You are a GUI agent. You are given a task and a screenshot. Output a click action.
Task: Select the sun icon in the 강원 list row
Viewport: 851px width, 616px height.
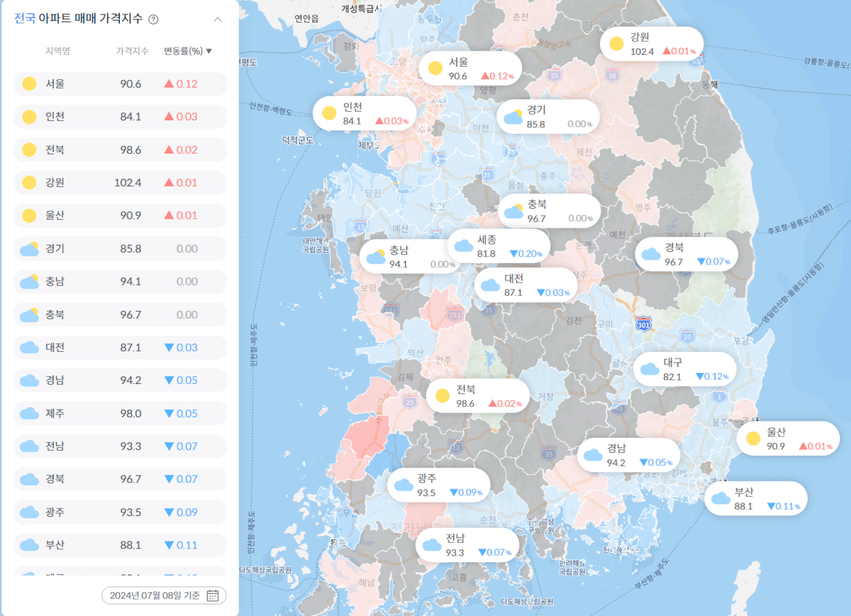[x=29, y=182]
